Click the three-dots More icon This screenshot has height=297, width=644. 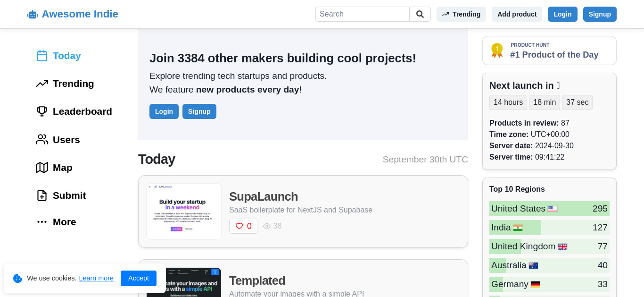42,222
